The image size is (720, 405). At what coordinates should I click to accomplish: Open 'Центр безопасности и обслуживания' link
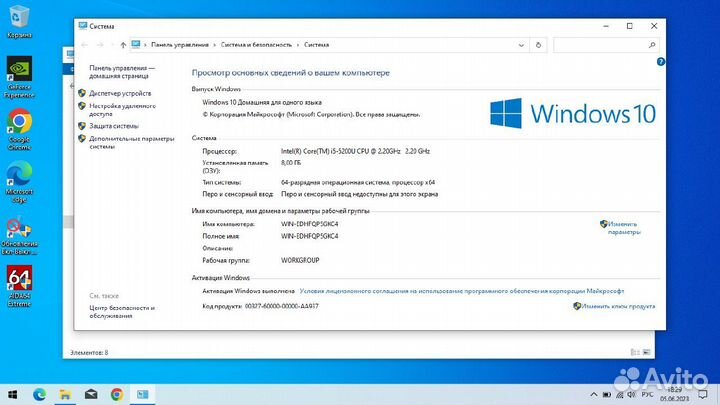point(122,312)
